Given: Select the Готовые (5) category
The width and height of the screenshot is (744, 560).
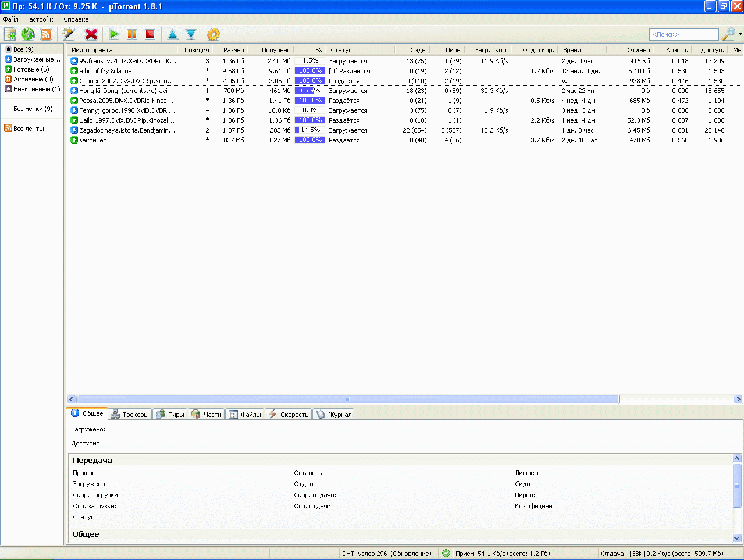Looking at the screenshot, I should click(27, 69).
